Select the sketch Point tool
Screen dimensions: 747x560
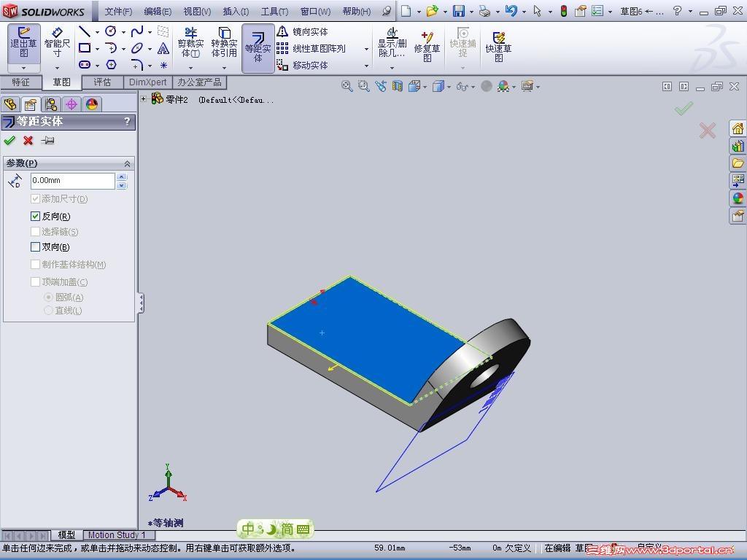163,65
